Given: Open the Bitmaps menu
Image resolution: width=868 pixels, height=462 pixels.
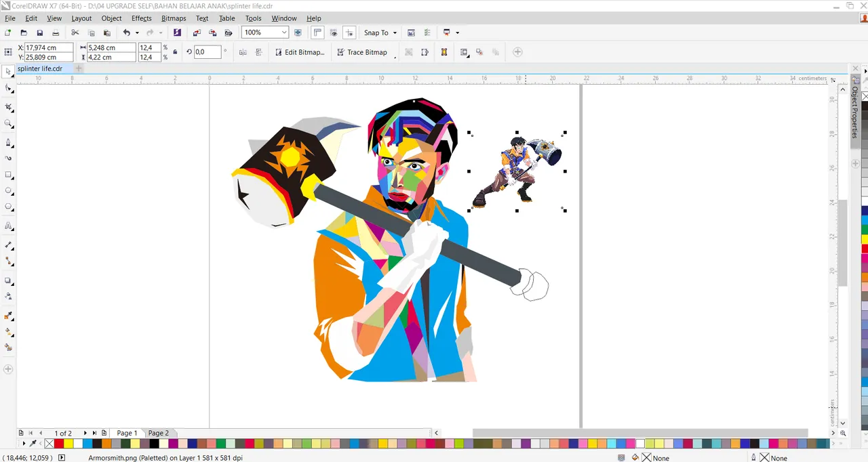Looking at the screenshot, I should point(174,18).
